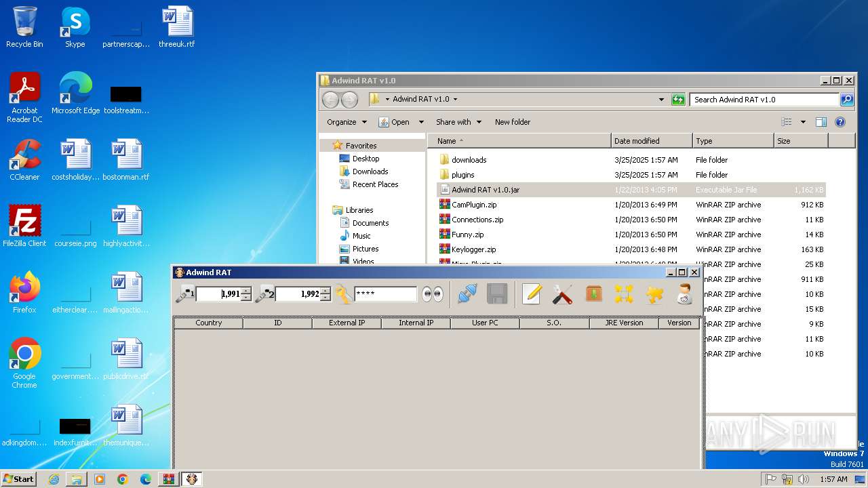Decrease port 2 with spinner down arrow
Image resolution: width=868 pixels, height=488 pixels.
325,298
